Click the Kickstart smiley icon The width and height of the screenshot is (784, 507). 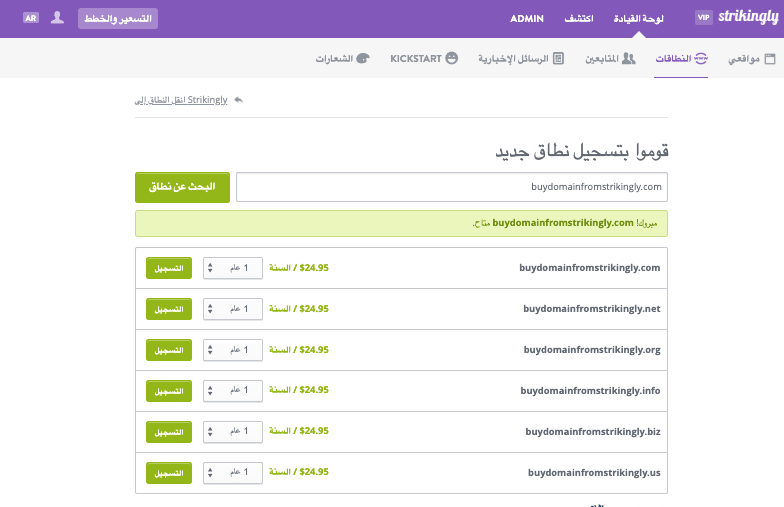coord(452,58)
